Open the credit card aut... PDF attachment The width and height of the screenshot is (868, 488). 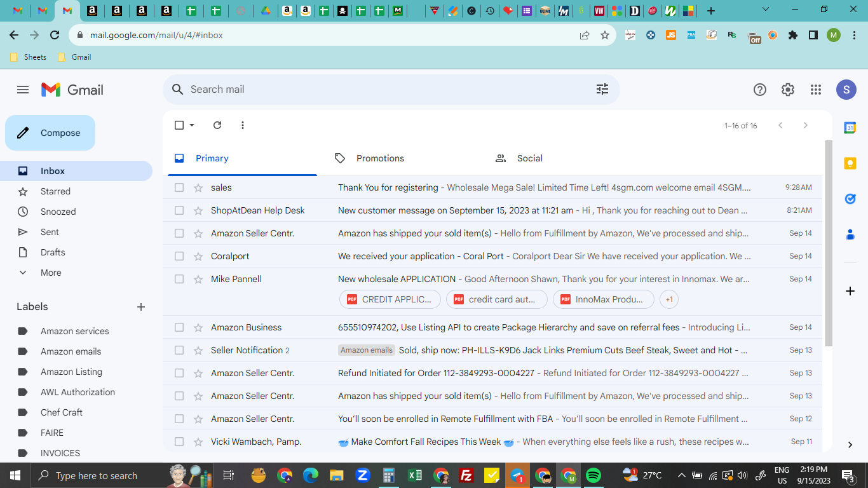point(496,299)
